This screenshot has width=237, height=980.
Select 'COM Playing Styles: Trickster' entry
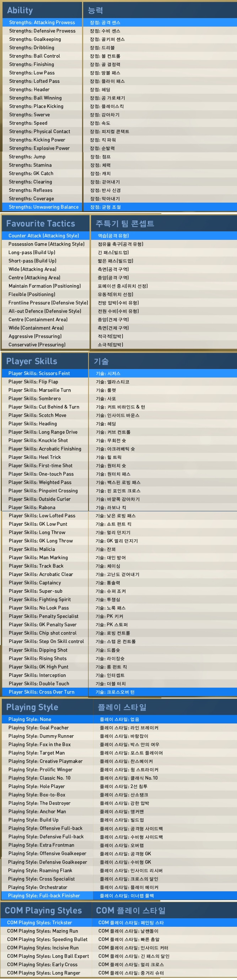40,923
